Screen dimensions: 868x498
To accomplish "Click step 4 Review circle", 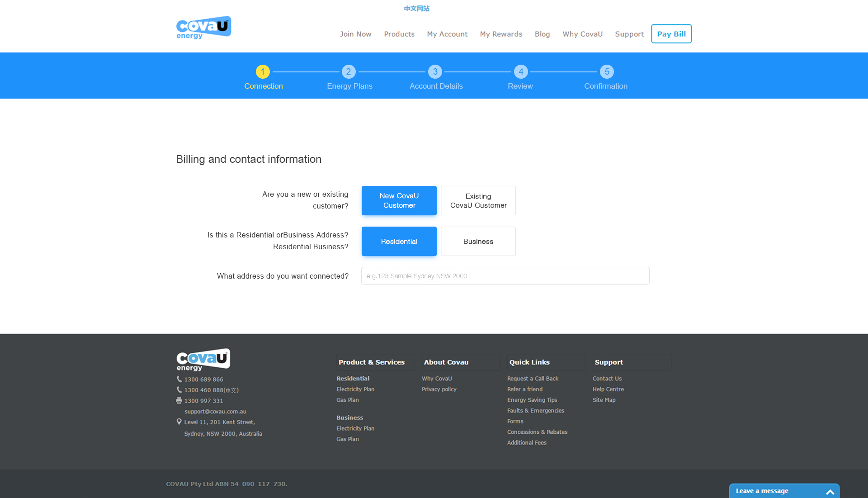I will [x=521, y=71].
